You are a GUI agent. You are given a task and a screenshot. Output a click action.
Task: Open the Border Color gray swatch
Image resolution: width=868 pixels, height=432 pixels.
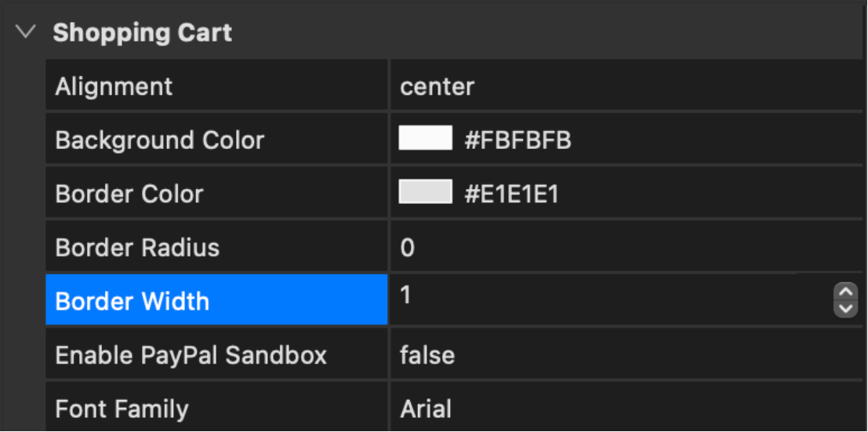(x=425, y=192)
